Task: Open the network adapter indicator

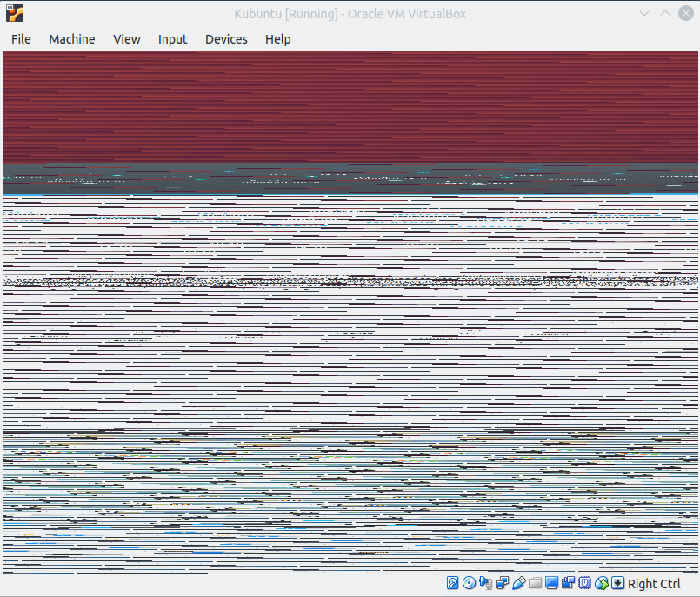Action: tap(503, 583)
